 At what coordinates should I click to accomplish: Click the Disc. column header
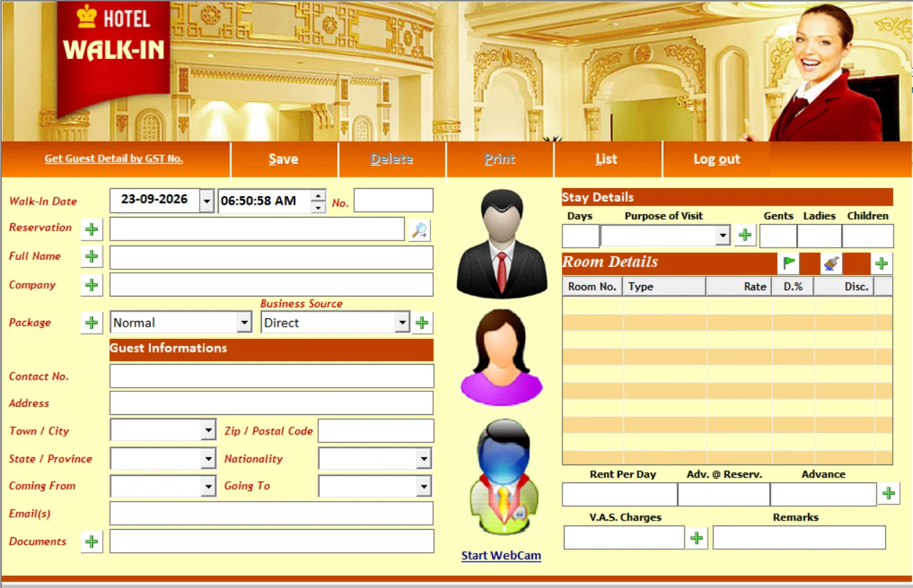844,286
